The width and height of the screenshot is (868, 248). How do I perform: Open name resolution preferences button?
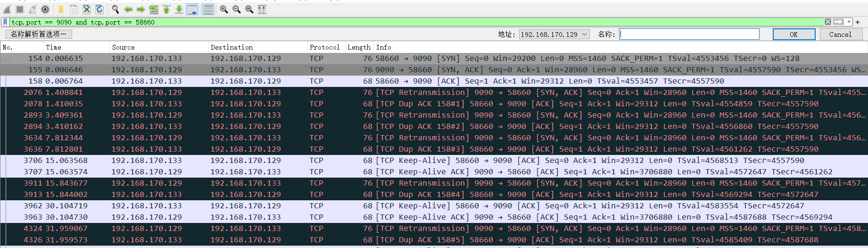click(x=39, y=34)
